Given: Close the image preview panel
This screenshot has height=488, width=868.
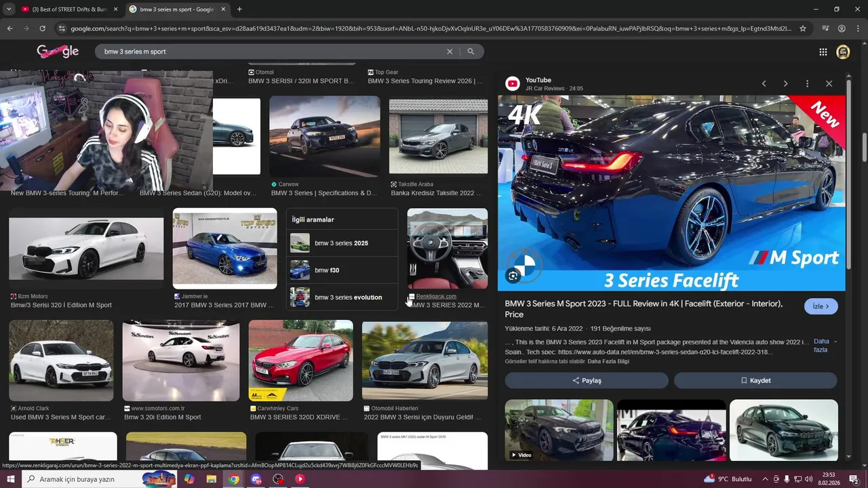Looking at the screenshot, I should coord(829,83).
